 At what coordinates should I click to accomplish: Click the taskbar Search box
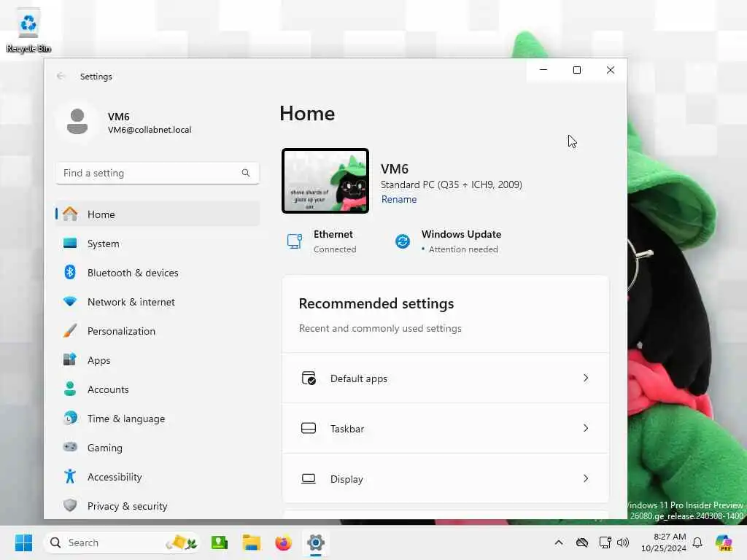(122, 542)
